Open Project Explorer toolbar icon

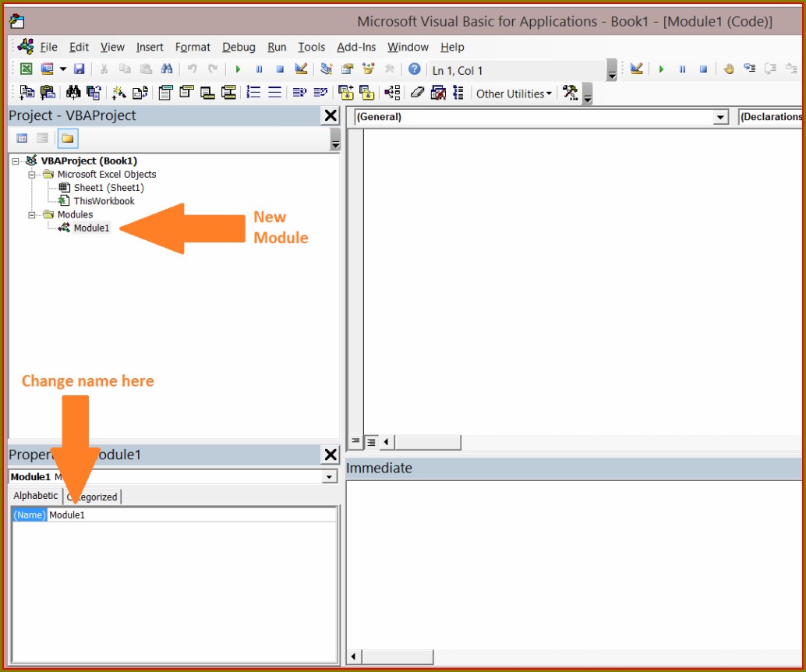[327, 69]
